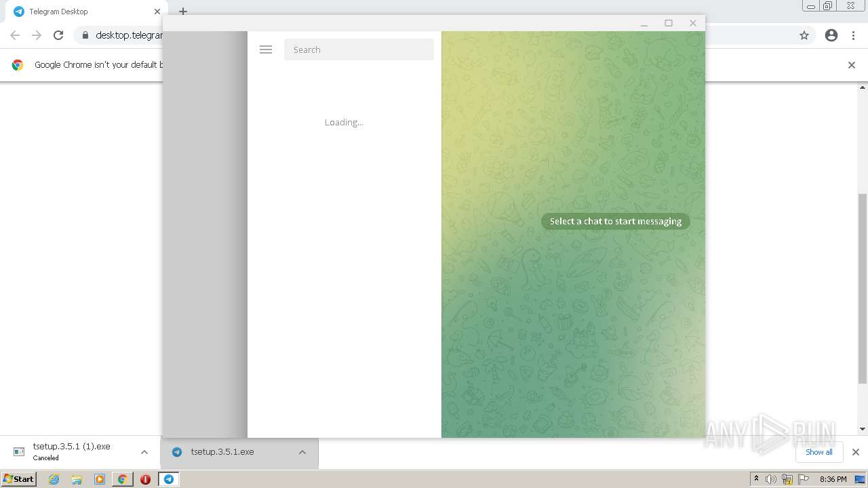This screenshot has height=488, width=868.
Task: Go back in Chrome
Action: pos(15,35)
